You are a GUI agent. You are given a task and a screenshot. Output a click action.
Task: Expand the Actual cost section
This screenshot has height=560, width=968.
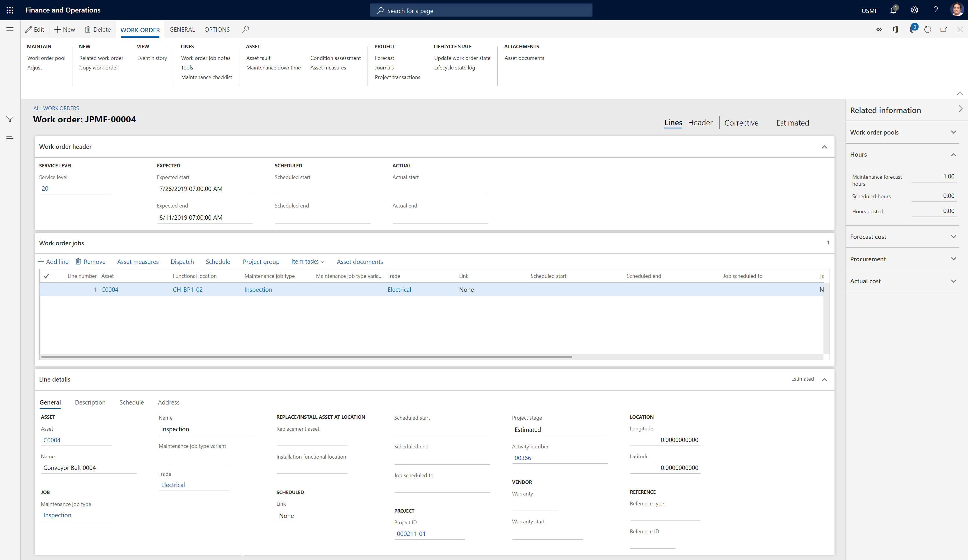(955, 281)
